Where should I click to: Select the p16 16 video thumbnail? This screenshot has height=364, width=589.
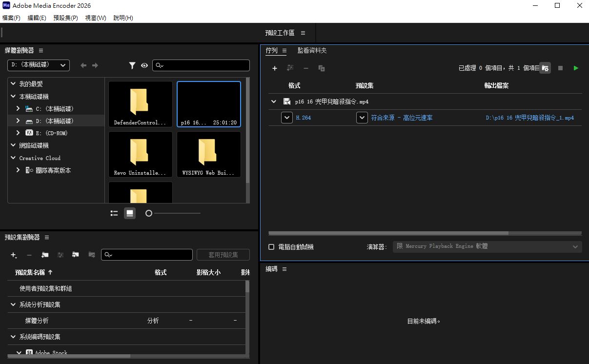tap(209, 105)
